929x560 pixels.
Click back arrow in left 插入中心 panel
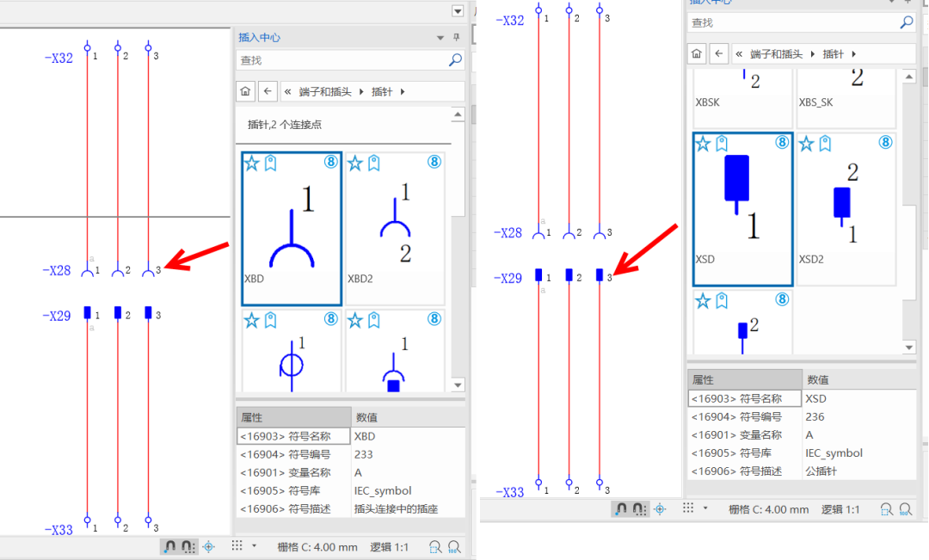268,91
